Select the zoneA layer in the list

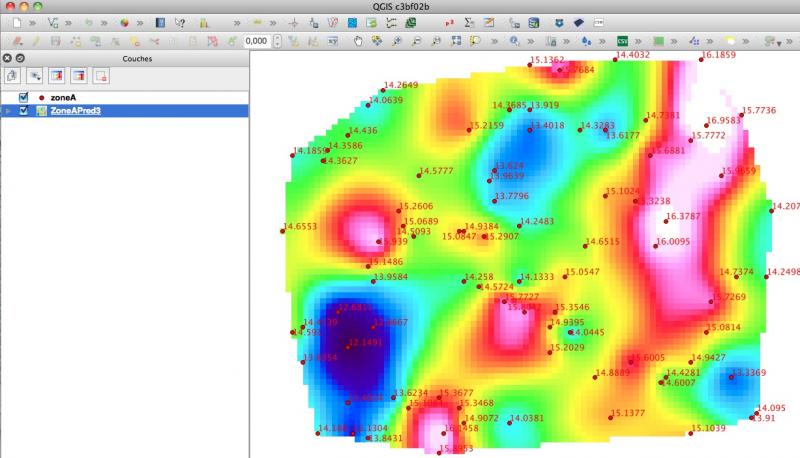(x=63, y=97)
